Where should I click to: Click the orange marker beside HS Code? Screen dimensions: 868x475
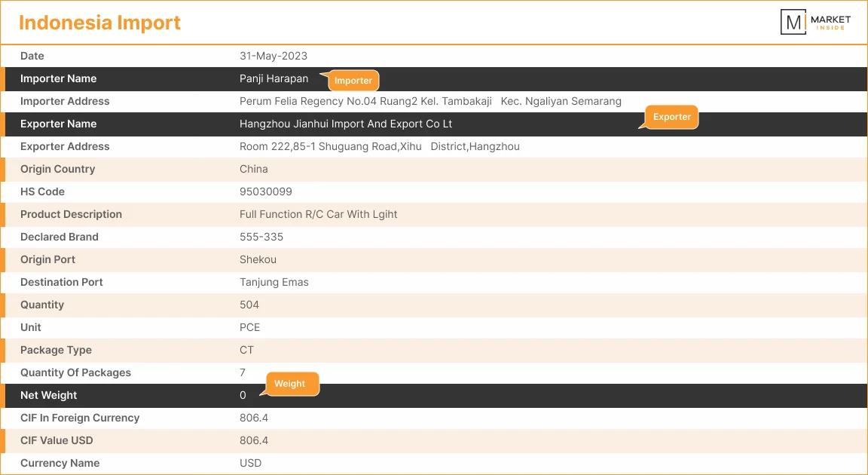pos(5,191)
